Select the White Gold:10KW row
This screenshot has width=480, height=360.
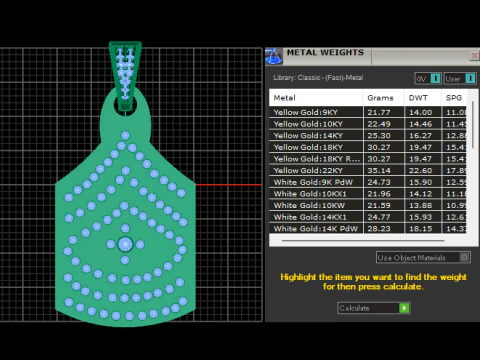(368, 205)
